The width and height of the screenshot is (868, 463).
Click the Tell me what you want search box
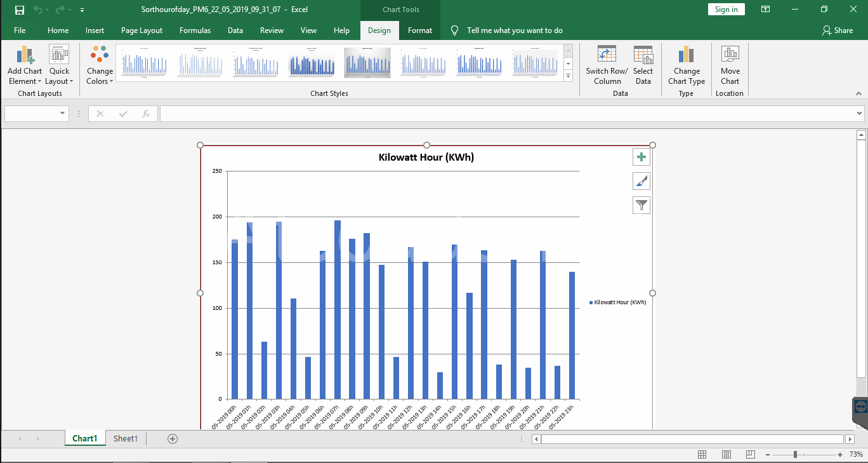click(x=515, y=30)
